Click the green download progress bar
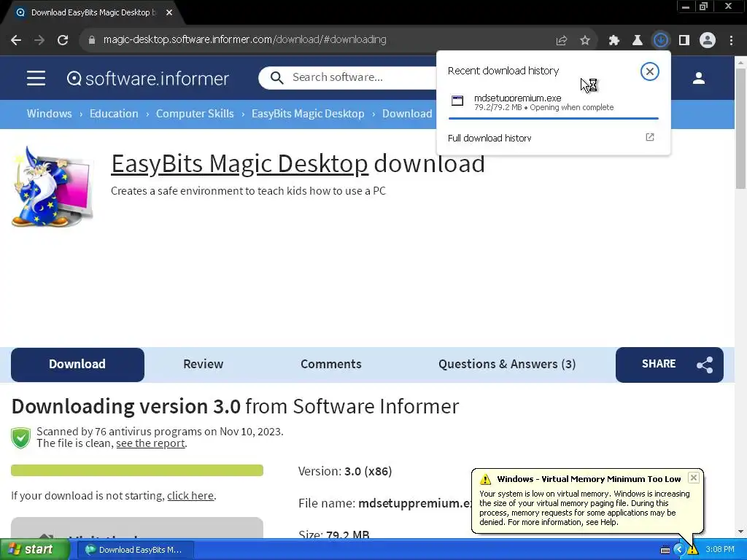747x560 pixels. click(137, 470)
